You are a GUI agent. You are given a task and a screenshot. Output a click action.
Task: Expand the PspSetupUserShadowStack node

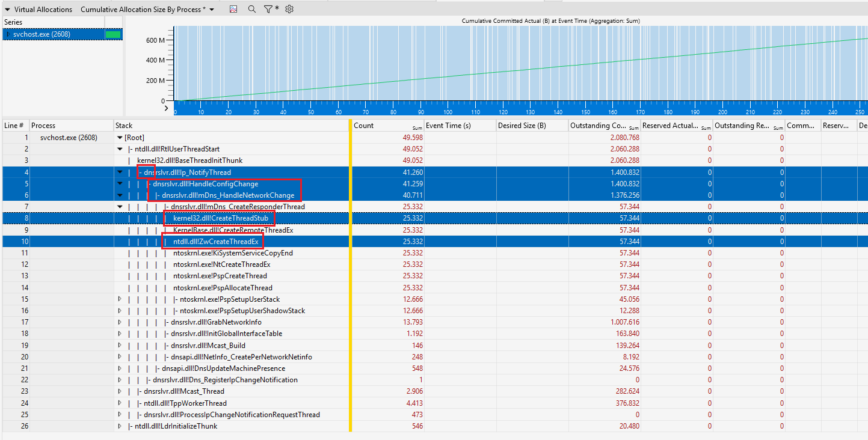point(120,311)
